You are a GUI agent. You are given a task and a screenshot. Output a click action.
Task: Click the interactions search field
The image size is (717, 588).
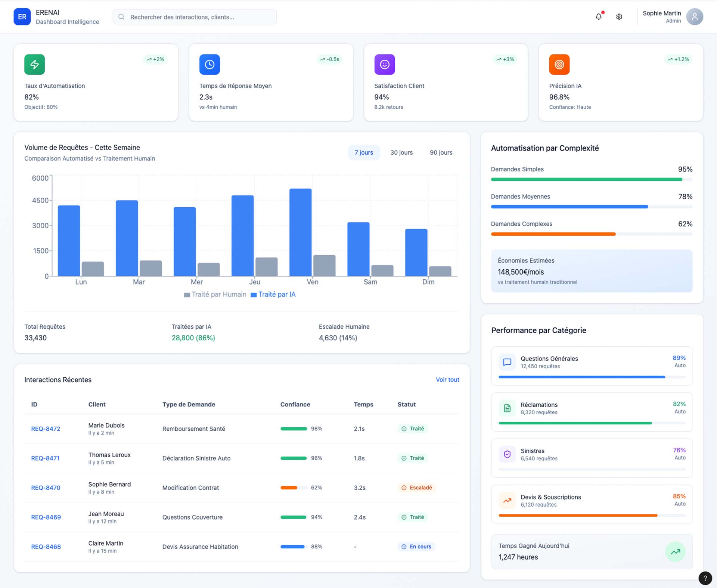tap(195, 17)
